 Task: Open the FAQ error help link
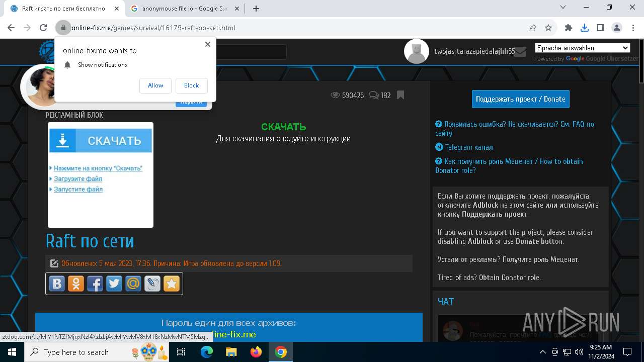pos(515,129)
